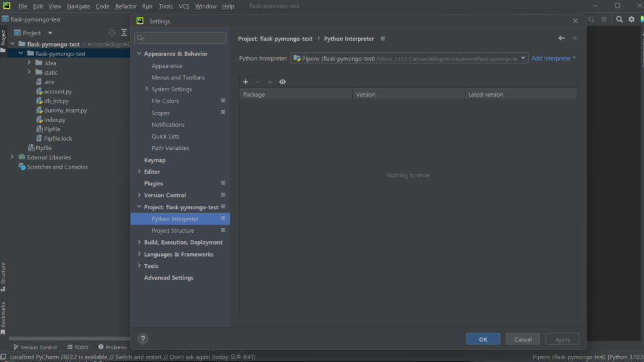Open File Colors settings
The image size is (644, 362).
[x=165, y=101]
